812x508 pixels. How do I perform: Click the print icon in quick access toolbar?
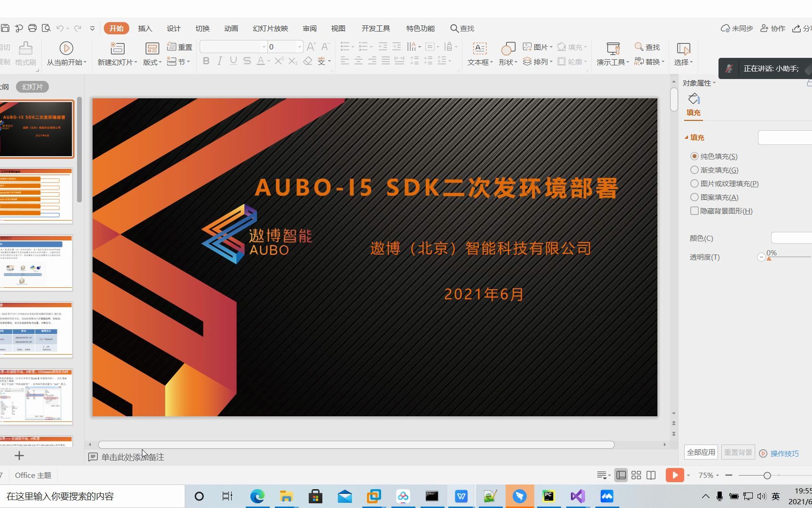point(32,28)
